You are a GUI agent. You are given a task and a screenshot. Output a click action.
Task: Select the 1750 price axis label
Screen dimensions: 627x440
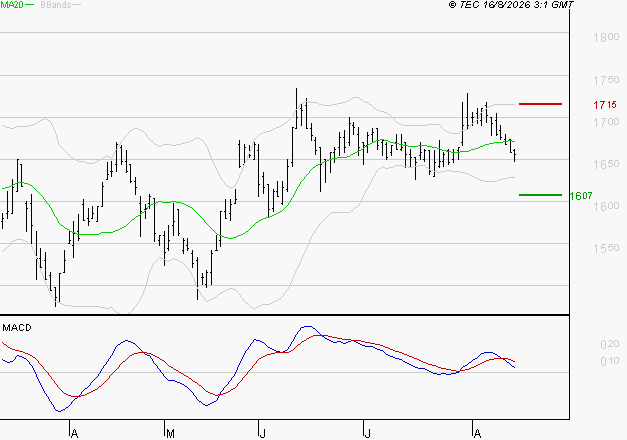click(606, 80)
